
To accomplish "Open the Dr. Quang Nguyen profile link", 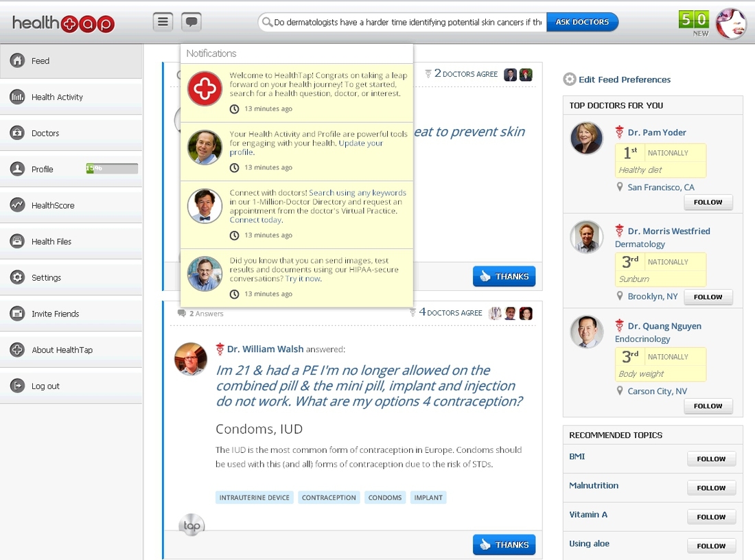I will tap(664, 326).
